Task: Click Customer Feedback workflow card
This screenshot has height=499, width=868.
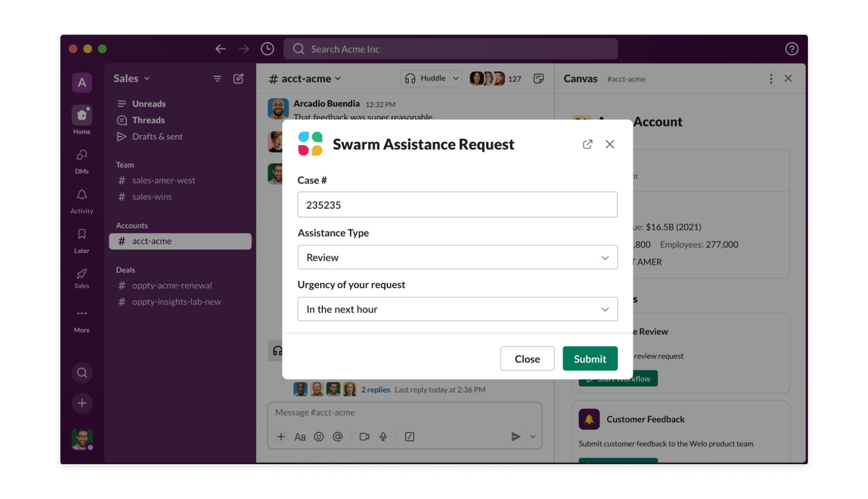Action: coord(681,433)
